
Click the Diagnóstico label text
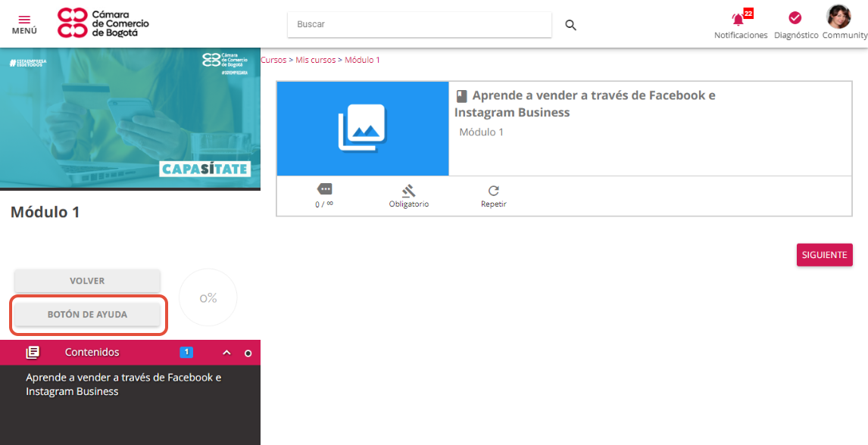(796, 35)
